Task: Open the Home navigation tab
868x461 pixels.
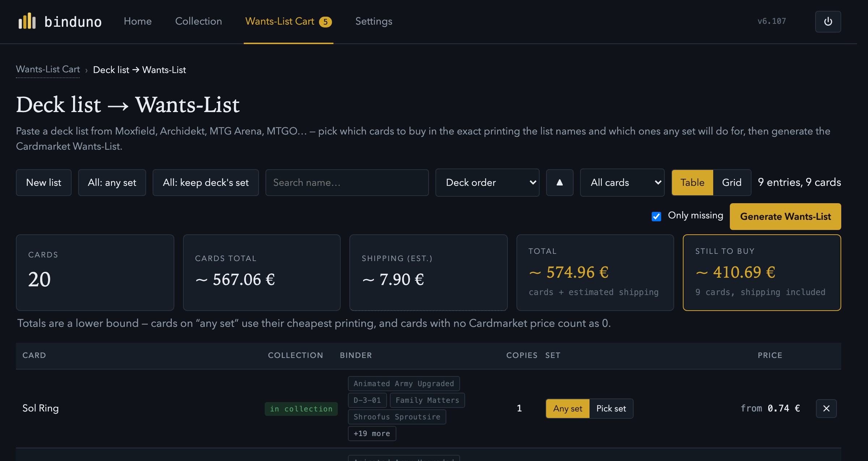Action: tap(137, 21)
